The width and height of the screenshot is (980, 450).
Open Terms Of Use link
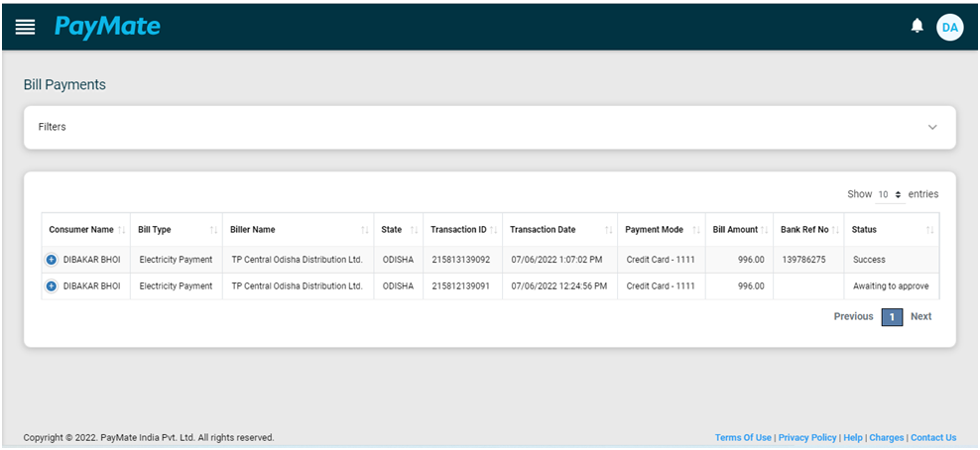743,437
